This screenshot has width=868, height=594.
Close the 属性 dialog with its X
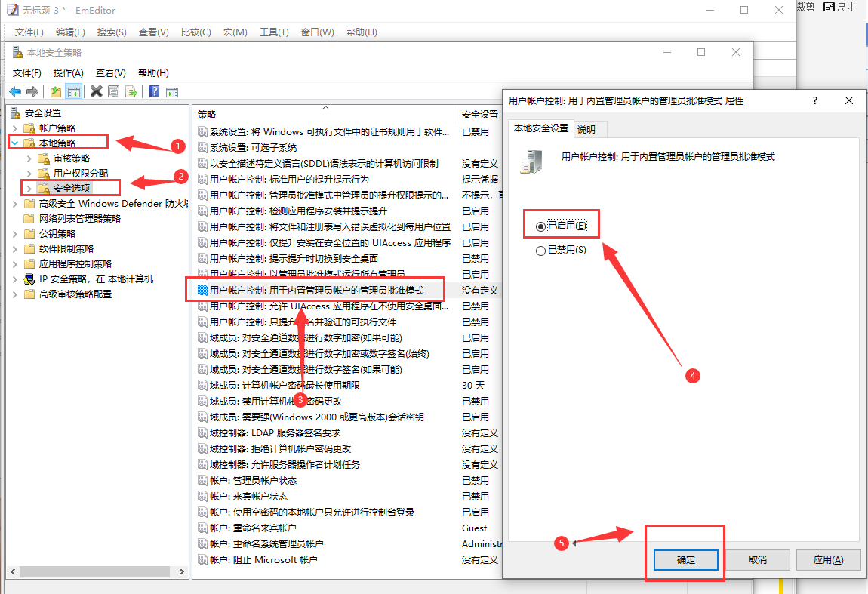tap(849, 100)
